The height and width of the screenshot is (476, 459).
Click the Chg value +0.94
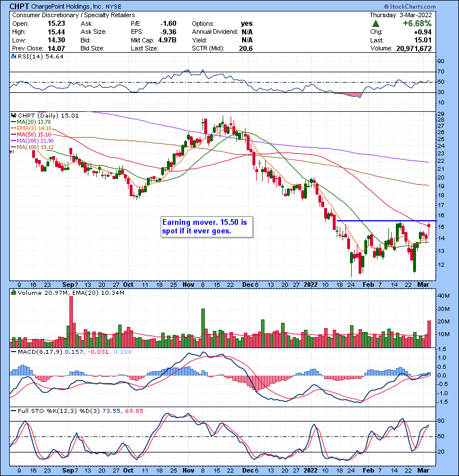pos(422,32)
